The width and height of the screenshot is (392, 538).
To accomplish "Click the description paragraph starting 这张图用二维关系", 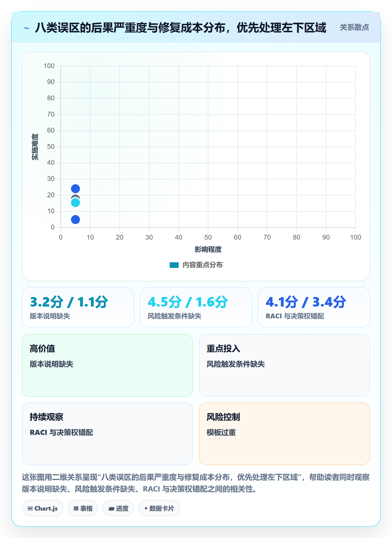I will point(196,483).
